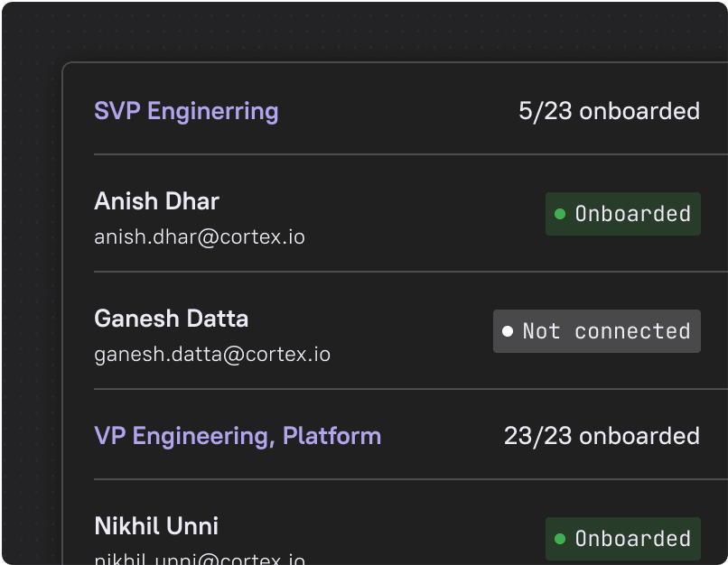The height and width of the screenshot is (565, 728).
Task: Open the 5/23 onboarded count
Action: click(x=609, y=111)
